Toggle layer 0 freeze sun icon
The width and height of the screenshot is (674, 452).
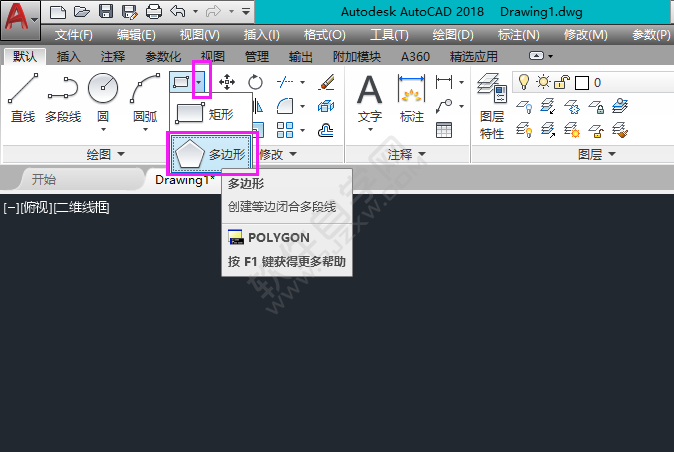click(x=543, y=82)
